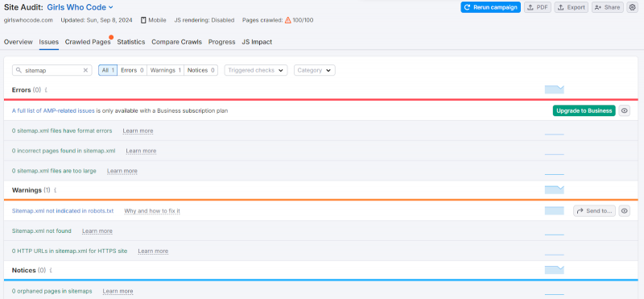Learn more about Sitemap.xml not found

[97, 231]
